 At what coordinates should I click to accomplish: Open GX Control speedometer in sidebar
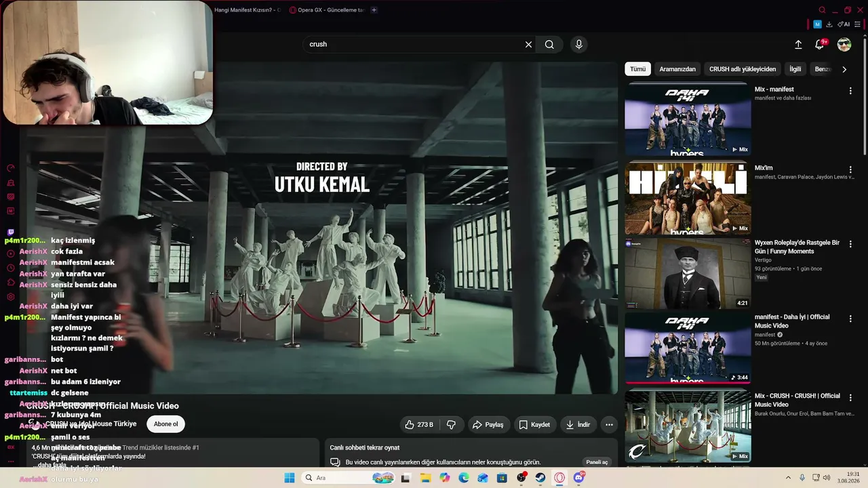(11, 168)
